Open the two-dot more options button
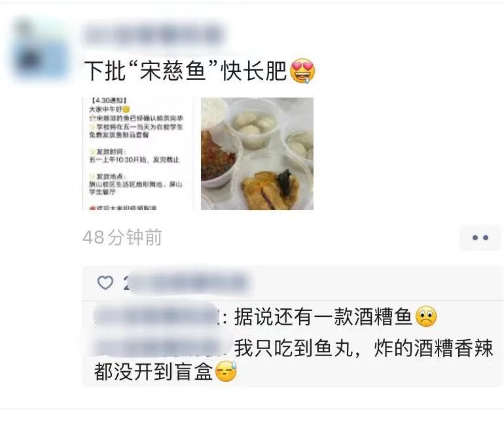 point(480,238)
